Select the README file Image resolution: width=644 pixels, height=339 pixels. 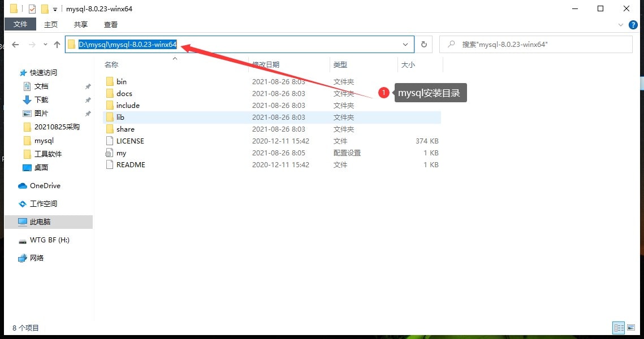coord(131,164)
